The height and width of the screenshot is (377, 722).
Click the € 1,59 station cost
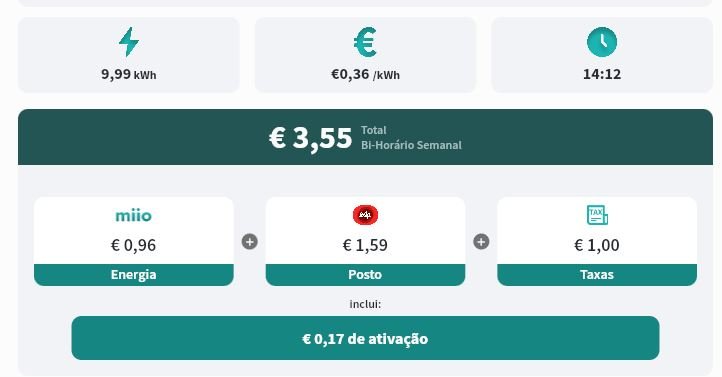365,245
